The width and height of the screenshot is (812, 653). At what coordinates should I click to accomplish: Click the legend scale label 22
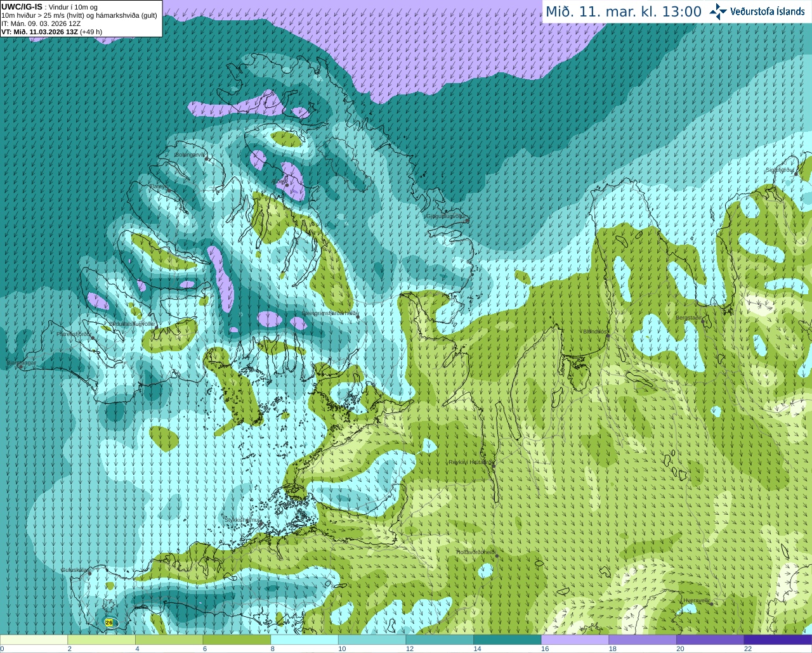[x=748, y=649]
